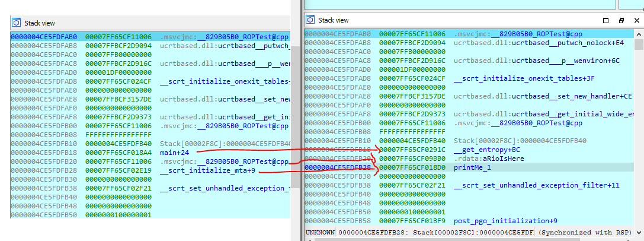Image resolution: width=644 pixels, height=241 pixels.
Task: Undock the right Stack view panel
Action: click(621, 20)
